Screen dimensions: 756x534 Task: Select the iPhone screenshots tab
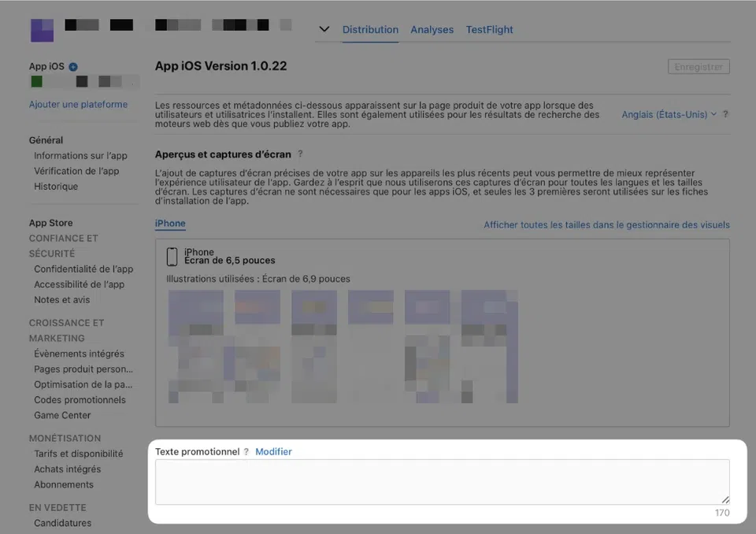pos(170,224)
